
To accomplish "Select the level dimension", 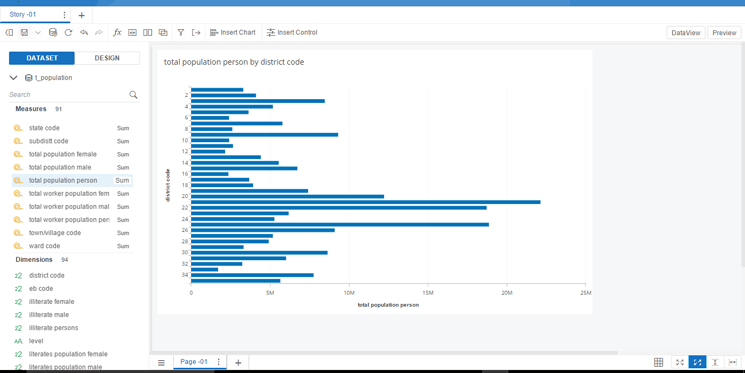I will pos(36,341).
